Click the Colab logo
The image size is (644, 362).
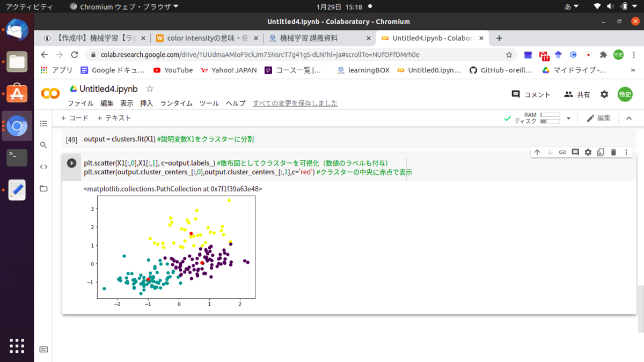pyautogui.click(x=50, y=94)
